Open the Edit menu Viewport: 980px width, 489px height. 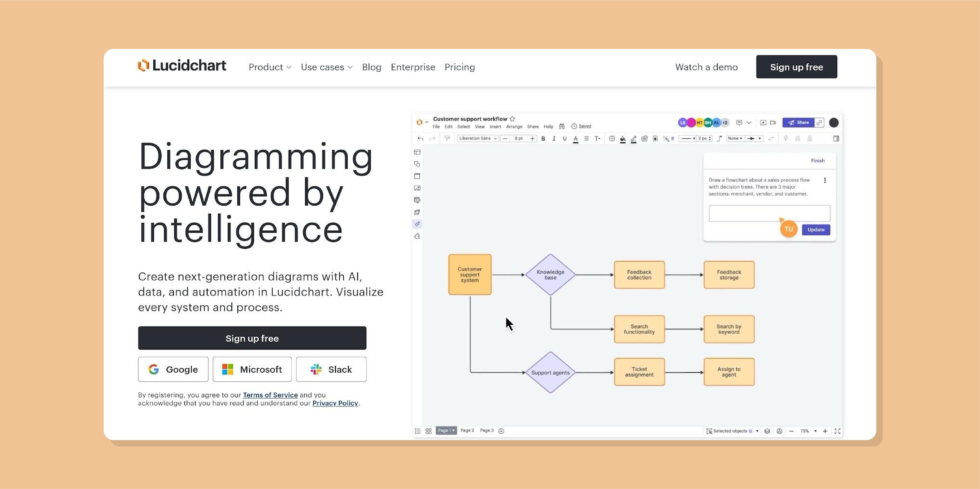pos(448,127)
